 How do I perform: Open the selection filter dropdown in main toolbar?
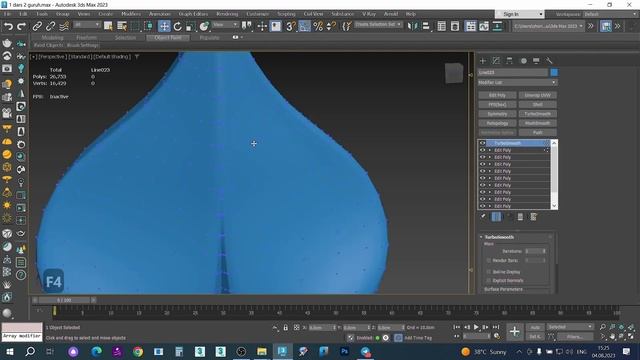click(87, 25)
